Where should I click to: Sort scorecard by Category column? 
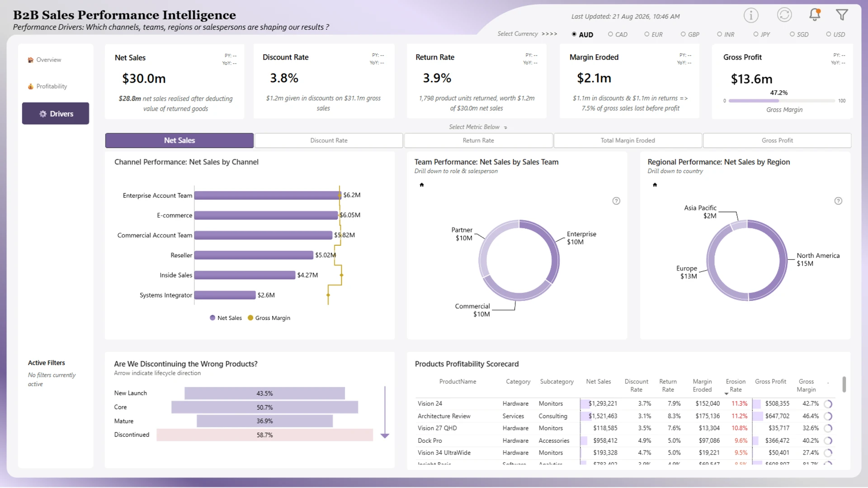(518, 382)
